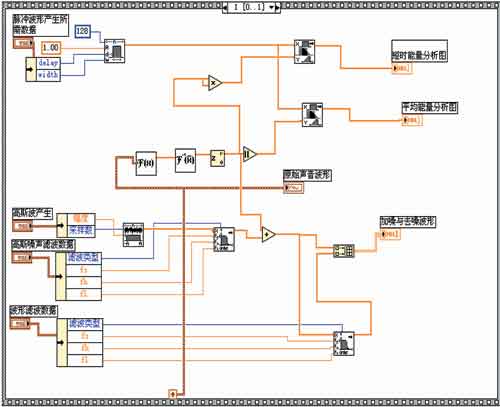Image resolution: width=500 pixels, height=407 pixels.
Task: Select the 采样数 unbundle element
Action: point(81,231)
